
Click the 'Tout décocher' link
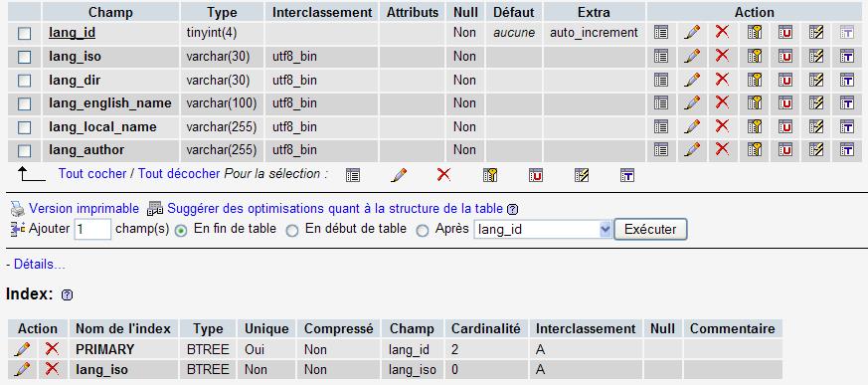(179, 173)
